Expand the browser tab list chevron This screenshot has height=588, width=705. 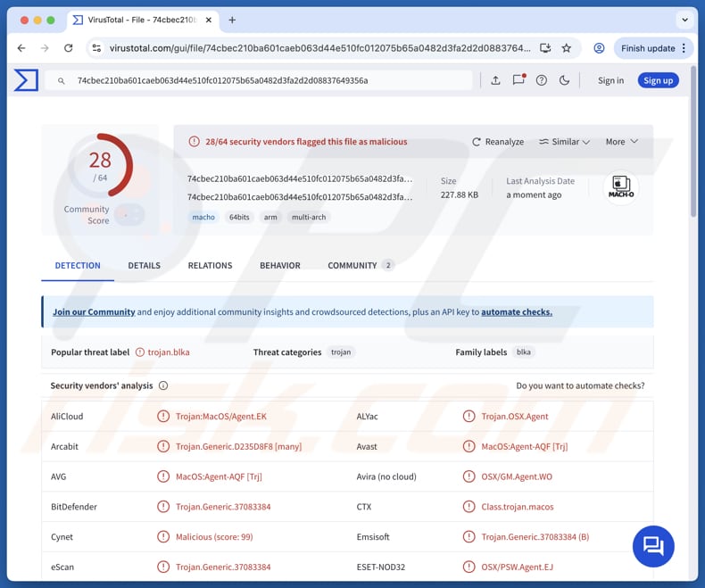coord(684,20)
